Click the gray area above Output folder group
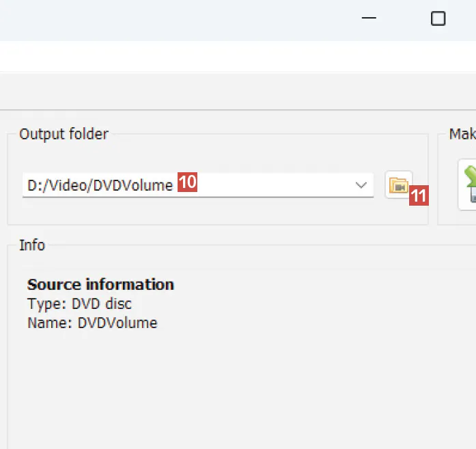This screenshot has height=449, width=476. (205, 92)
